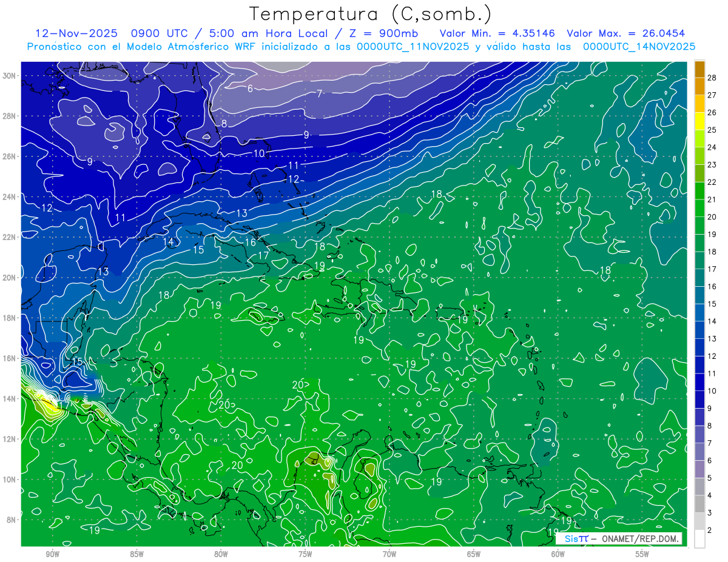Click the dark blue swatch between 10 and 11
This screenshot has height=562, width=728.
click(699, 382)
